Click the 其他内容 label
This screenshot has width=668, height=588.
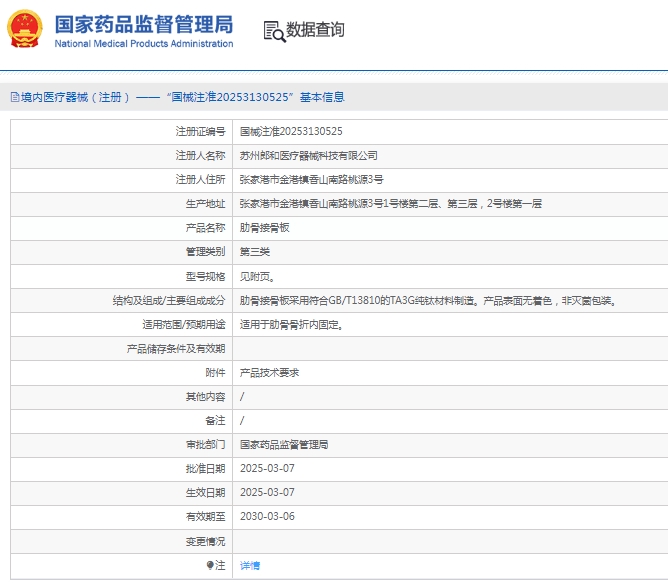pos(205,397)
